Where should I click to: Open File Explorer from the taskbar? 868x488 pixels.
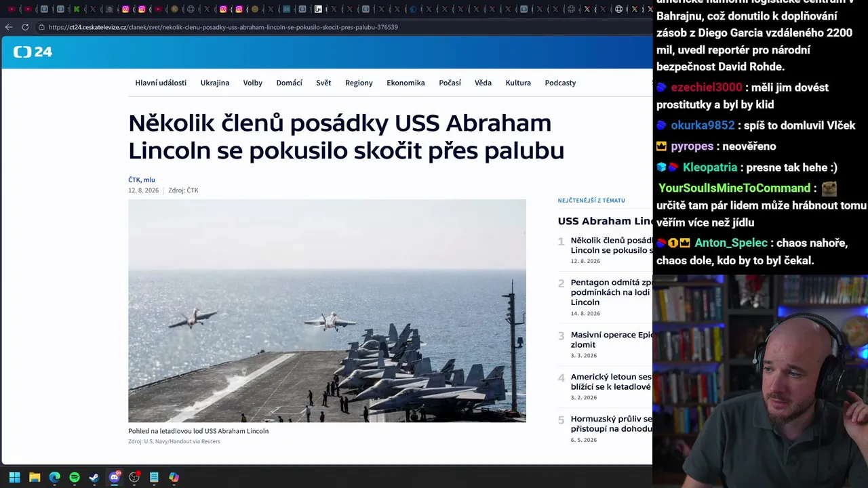point(35,477)
